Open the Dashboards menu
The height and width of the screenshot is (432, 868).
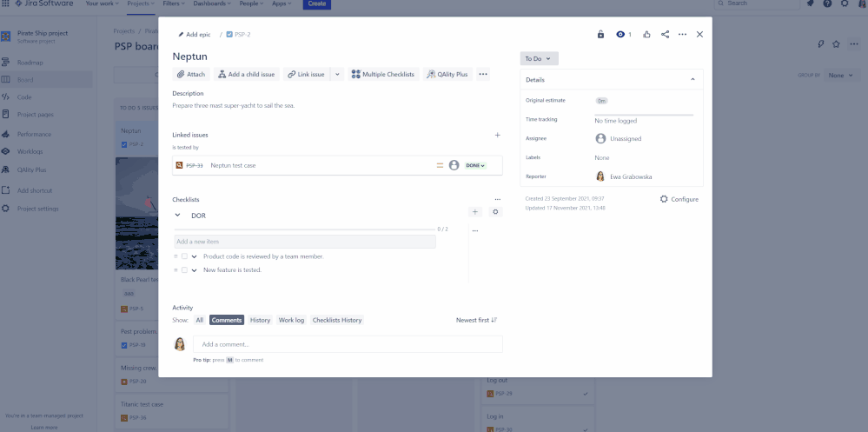pyautogui.click(x=212, y=3)
